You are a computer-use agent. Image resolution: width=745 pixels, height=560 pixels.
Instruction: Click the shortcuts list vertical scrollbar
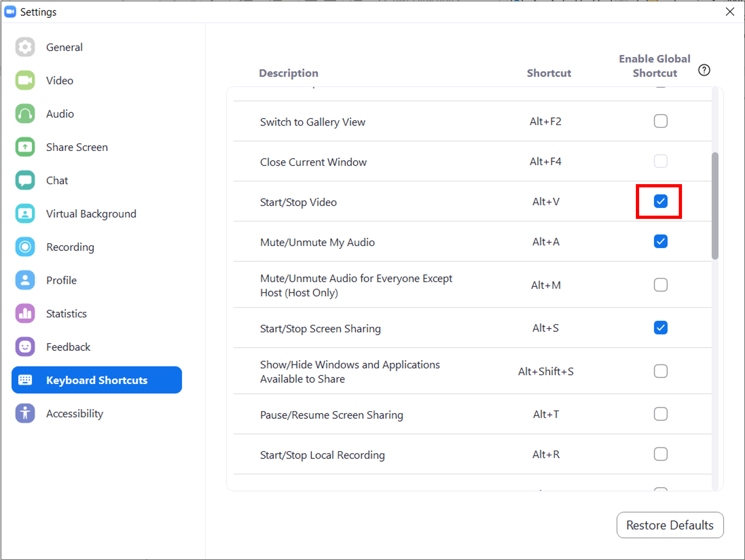coord(715,206)
